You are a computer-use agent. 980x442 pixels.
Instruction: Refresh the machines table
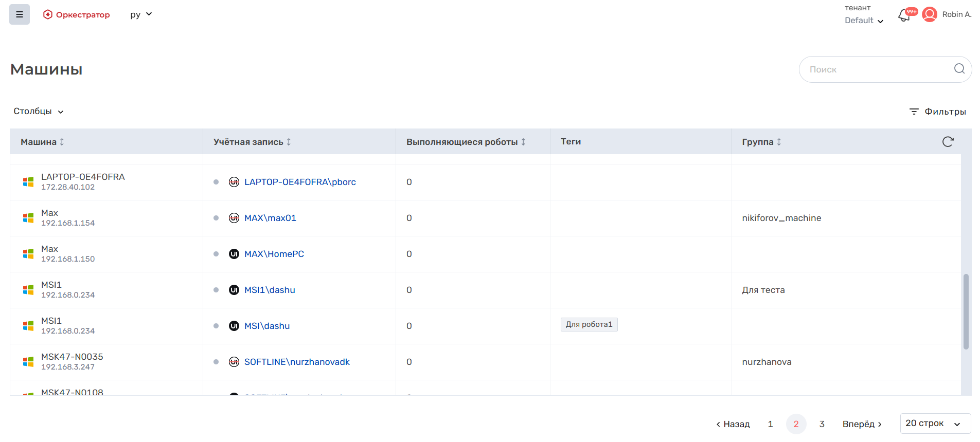[948, 142]
